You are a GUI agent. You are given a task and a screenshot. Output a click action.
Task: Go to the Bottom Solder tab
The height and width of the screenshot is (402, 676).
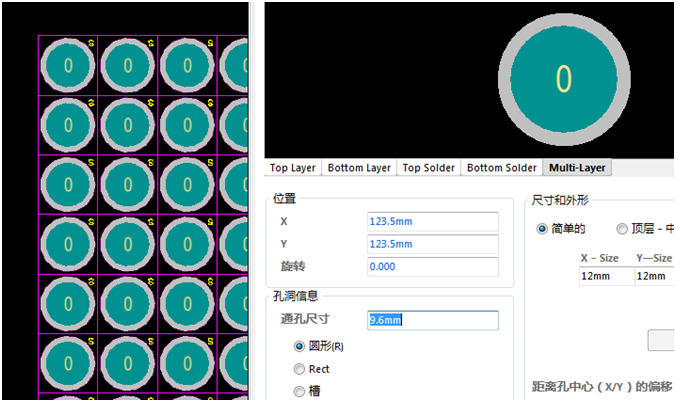coord(502,168)
